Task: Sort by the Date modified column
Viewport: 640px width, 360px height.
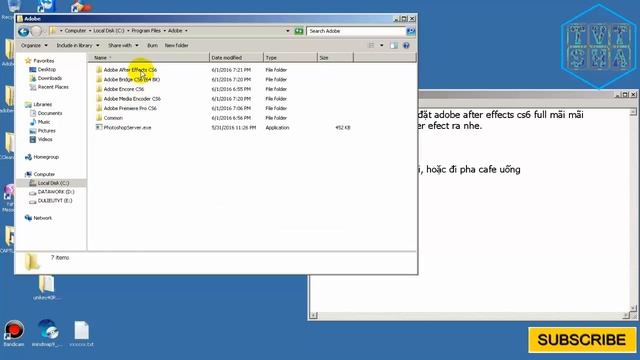Action: click(x=236, y=58)
